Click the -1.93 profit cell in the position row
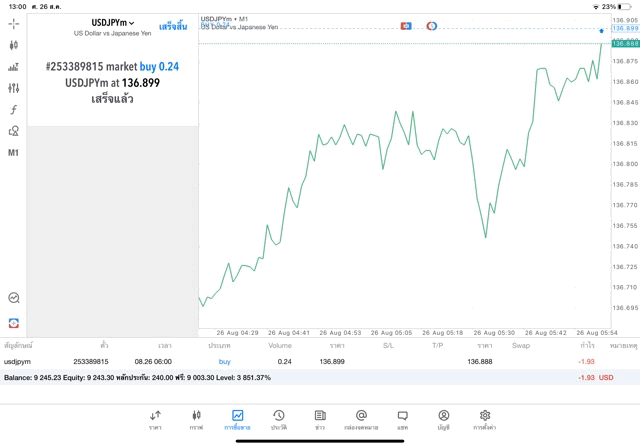640x447 pixels. [586, 362]
